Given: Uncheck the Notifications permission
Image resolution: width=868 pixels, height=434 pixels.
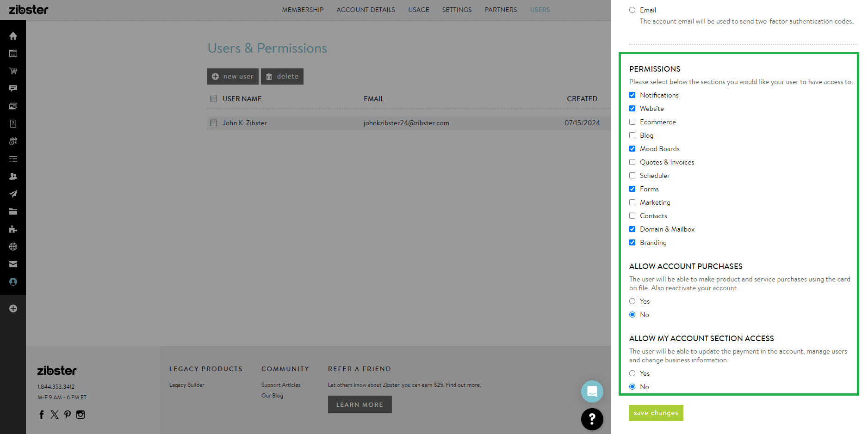Looking at the screenshot, I should 632,95.
